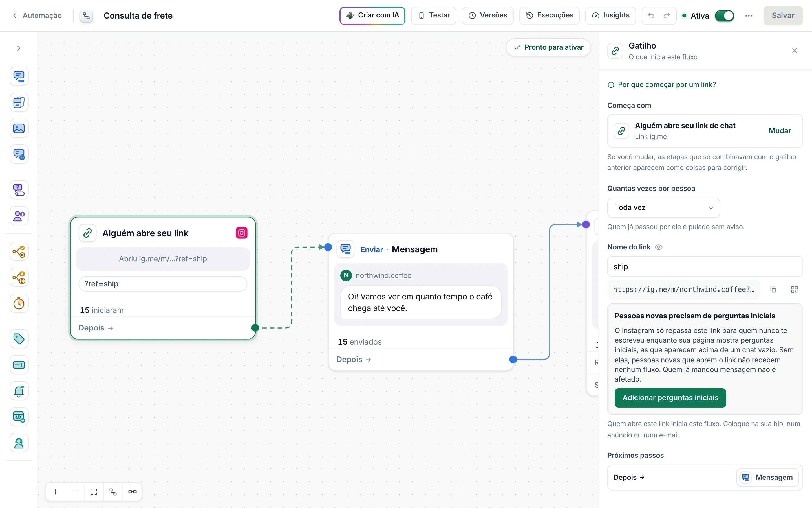This screenshot has height=508, width=812.
Task: Select the add contact sidebar icon
Action: click(19, 216)
